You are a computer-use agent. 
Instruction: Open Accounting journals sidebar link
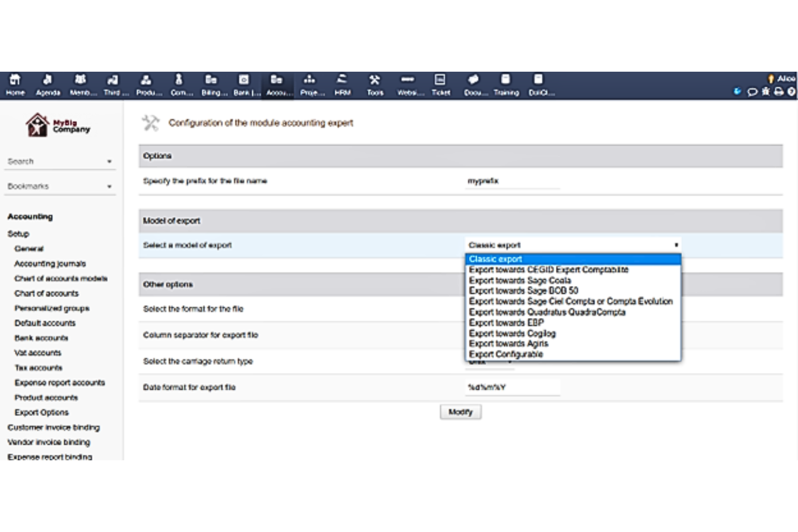[x=50, y=264]
